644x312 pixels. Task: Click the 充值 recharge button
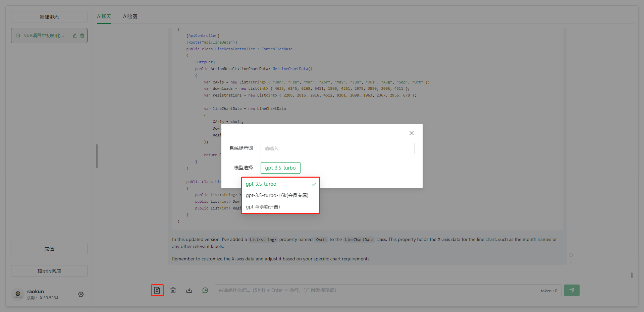point(49,249)
